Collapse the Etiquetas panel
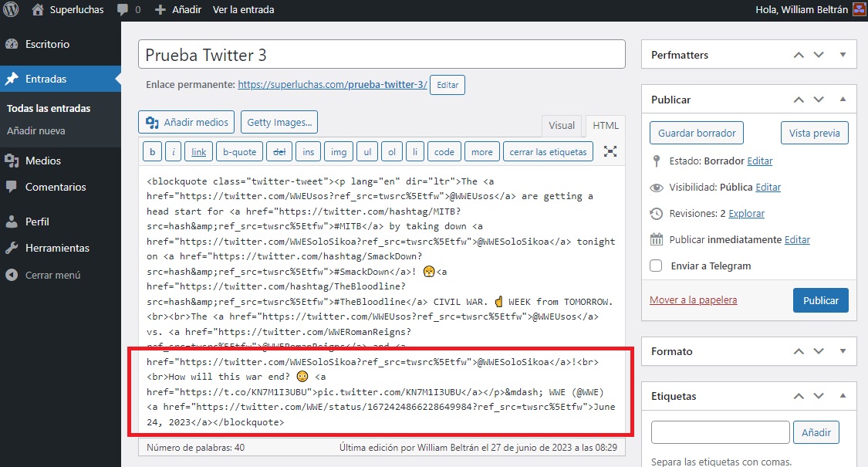This screenshot has width=868, height=467. coord(843,396)
